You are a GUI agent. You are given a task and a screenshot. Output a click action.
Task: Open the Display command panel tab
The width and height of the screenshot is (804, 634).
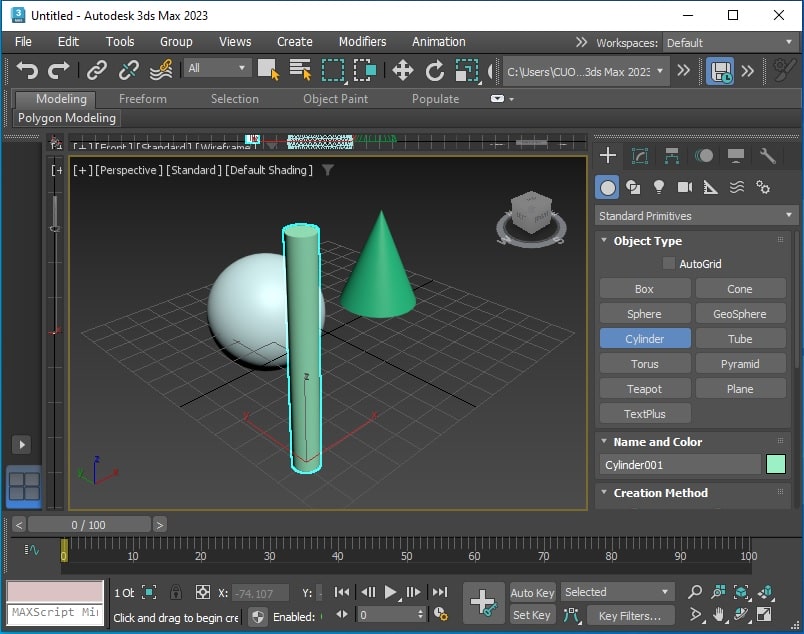[735, 155]
